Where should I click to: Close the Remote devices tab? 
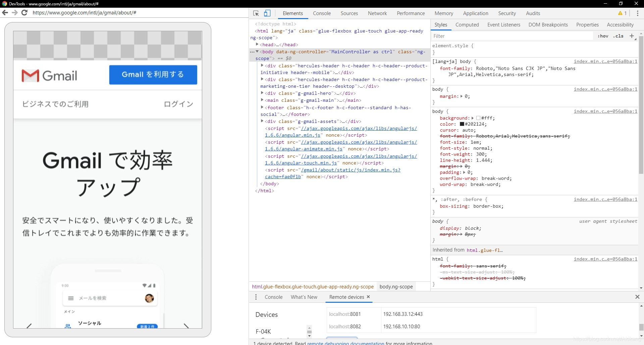(x=368, y=297)
